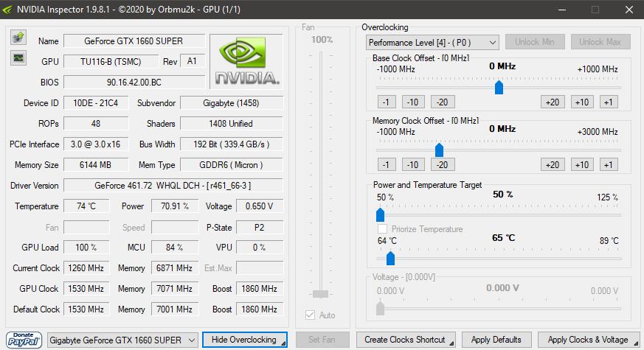
Task: Click the Memory Size value 6144 MB
Action: (x=96, y=165)
